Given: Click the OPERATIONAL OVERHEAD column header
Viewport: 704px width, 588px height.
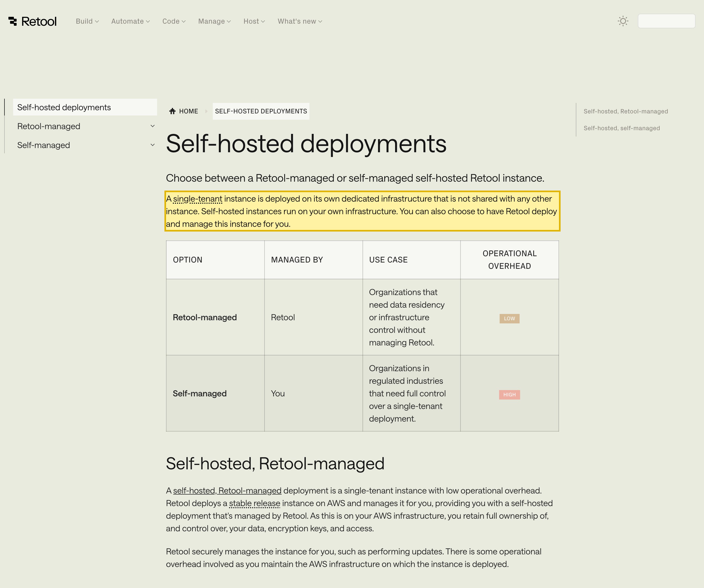Looking at the screenshot, I should coord(509,260).
